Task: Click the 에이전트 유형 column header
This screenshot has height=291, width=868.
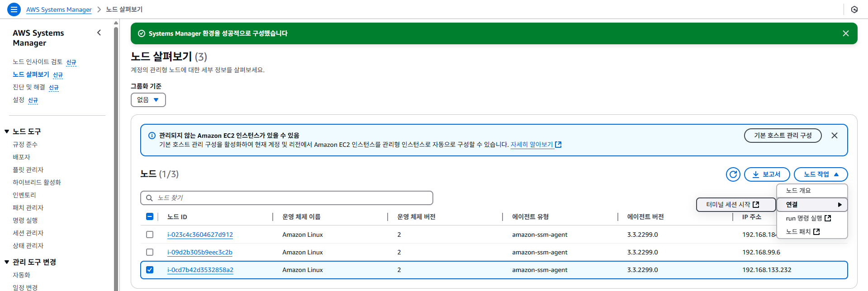Action: [x=531, y=217]
